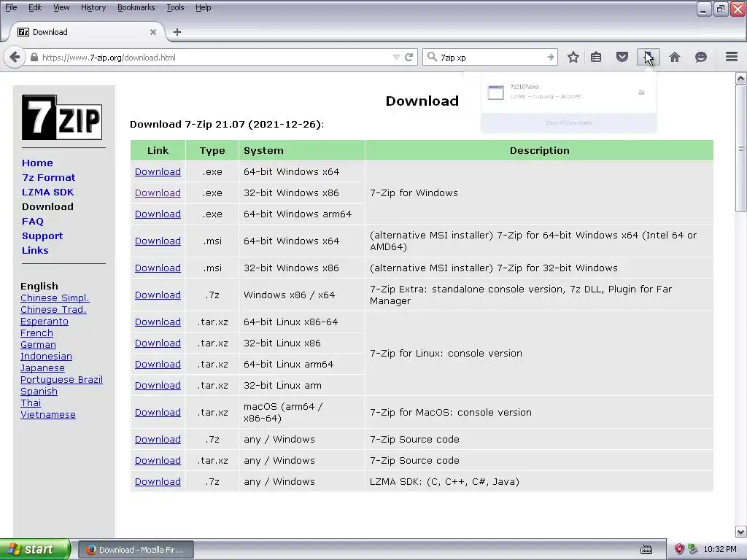Click the address bar URL field
Screen dimensions: 747x560
[214, 57]
